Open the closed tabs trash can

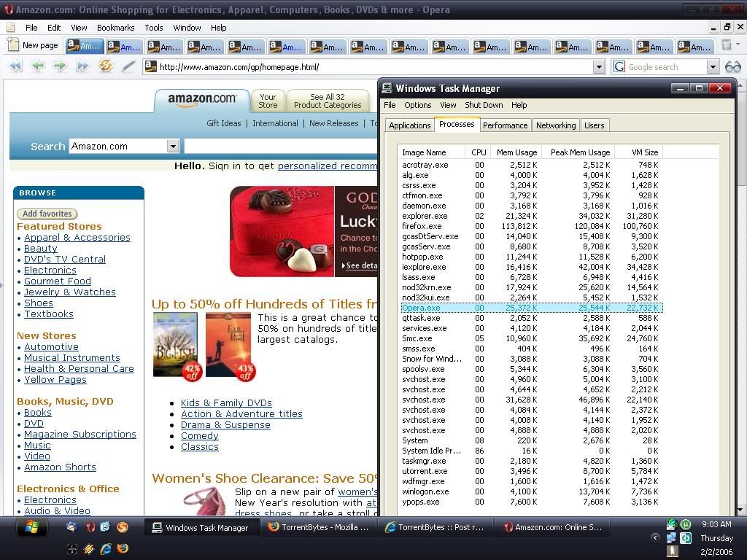point(727,45)
